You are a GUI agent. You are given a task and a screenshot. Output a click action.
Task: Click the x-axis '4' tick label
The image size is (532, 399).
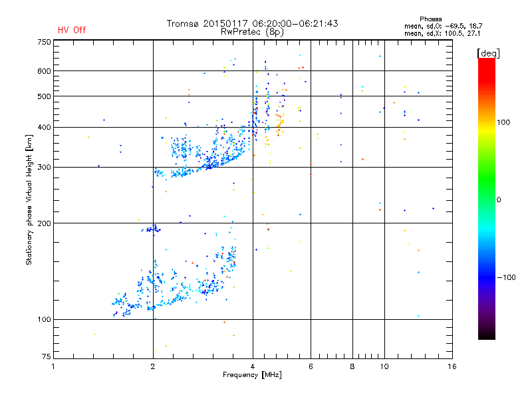coord(253,366)
